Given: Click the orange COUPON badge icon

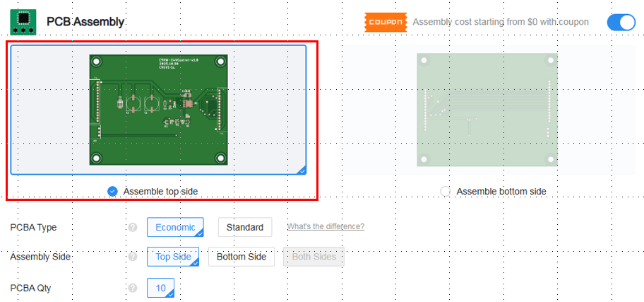Looking at the screenshot, I should coord(386,22).
